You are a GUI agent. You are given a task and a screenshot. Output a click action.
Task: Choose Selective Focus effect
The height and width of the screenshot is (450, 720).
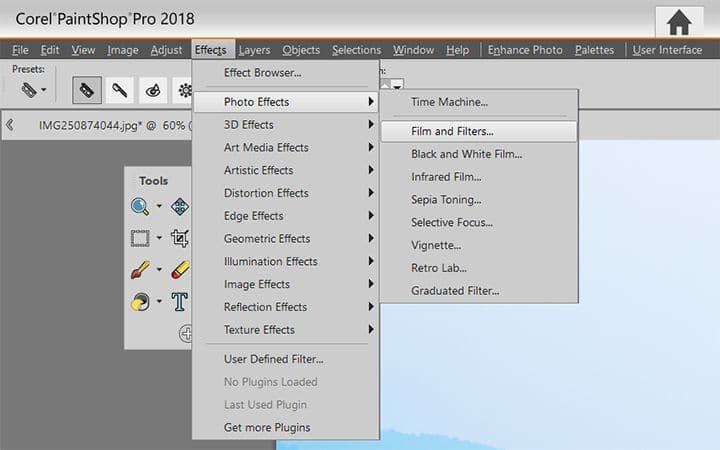pos(479,222)
